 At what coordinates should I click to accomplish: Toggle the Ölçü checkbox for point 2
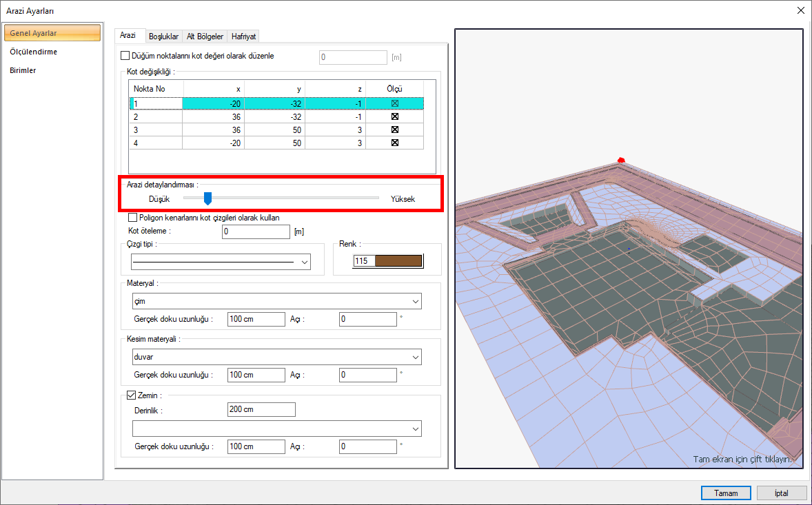point(395,117)
